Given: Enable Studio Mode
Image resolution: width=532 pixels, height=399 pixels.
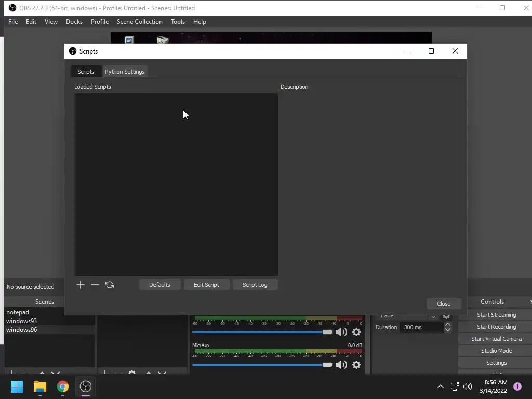Looking at the screenshot, I should 496,351.
